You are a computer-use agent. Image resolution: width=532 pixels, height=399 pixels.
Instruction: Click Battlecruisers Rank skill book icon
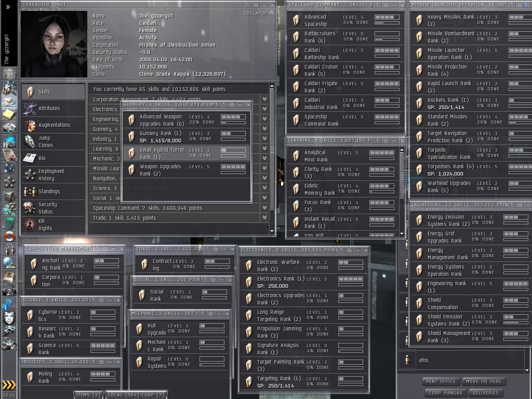pos(296,37)
